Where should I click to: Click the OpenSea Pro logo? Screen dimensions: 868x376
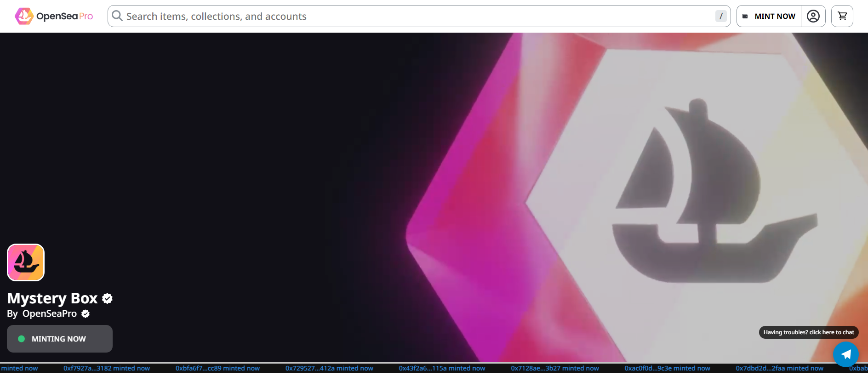coord(54,16)
